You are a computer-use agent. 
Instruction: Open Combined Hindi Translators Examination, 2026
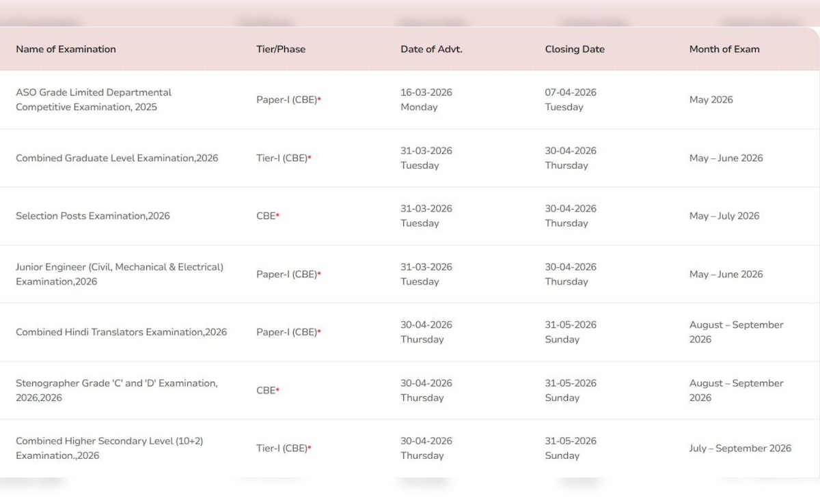pyautogui.click(x=121, y=332)
